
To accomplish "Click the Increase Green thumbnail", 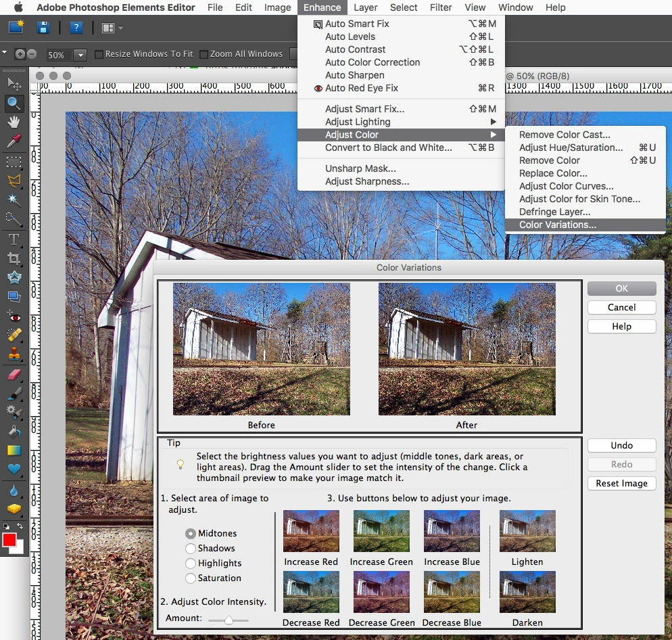I will click(381, 531).
